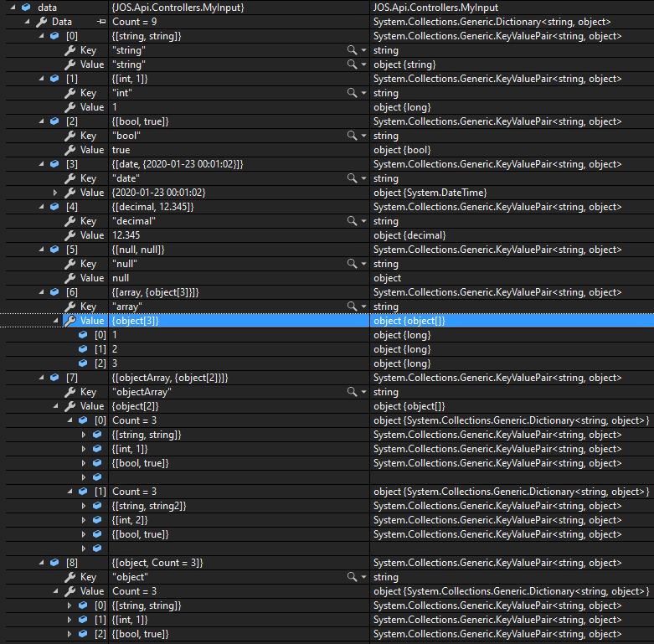Open the visualizer magnifier for Key "int"
The image size is (654, 644).
[x=352, y=93]
